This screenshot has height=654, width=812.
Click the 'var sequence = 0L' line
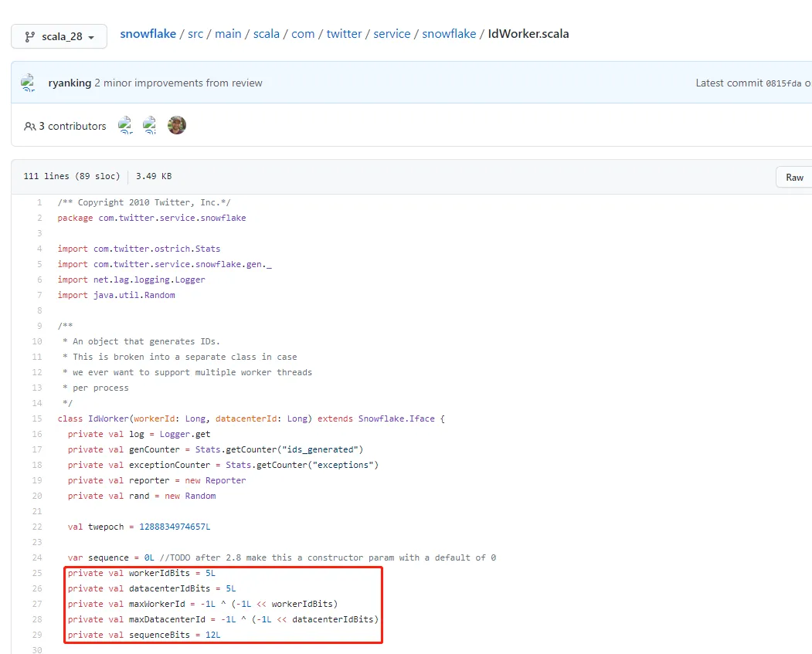[x=282, y=558]
